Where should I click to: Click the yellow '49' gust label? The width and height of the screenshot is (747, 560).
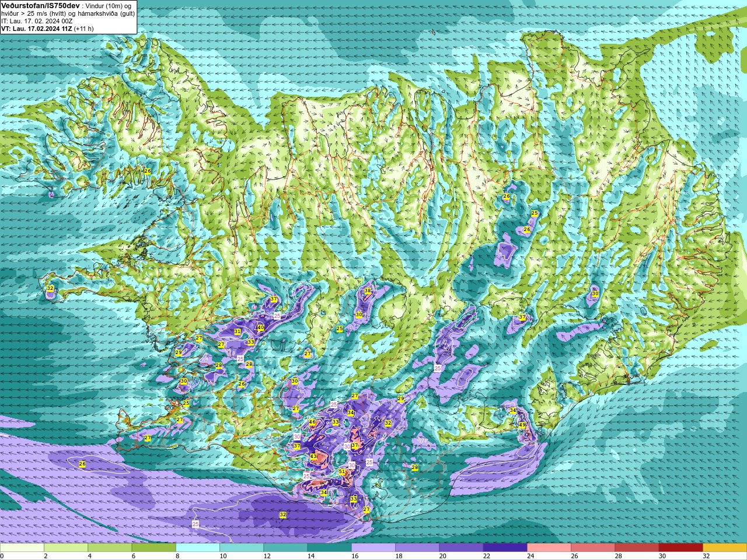click(522, 425)
